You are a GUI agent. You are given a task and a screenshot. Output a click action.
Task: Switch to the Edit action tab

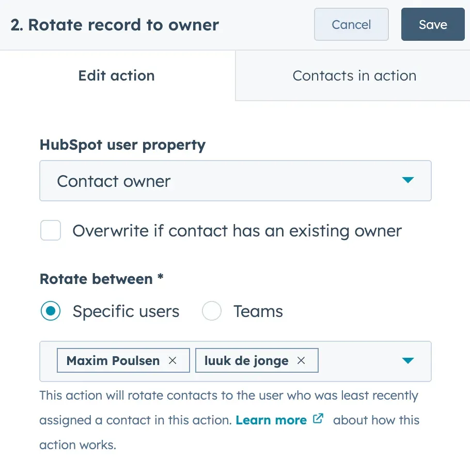tap(116, 75)
